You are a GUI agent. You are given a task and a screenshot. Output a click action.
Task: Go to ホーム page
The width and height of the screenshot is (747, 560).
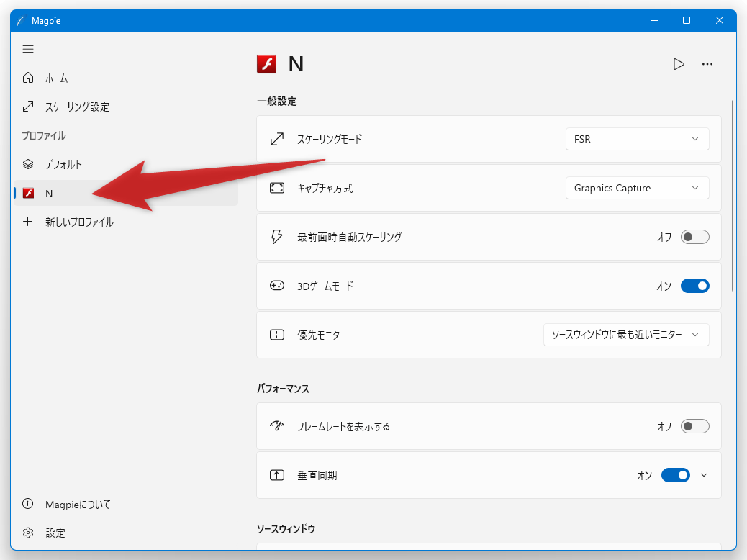coord(126,78)
